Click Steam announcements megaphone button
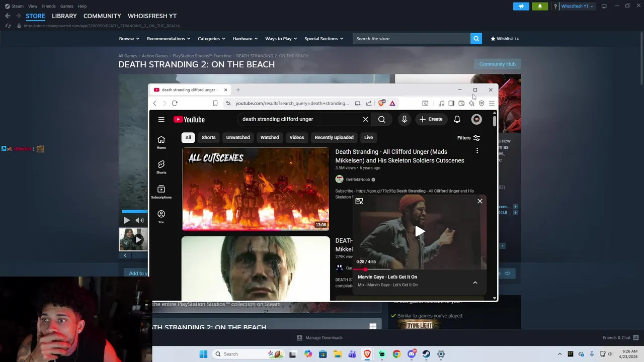644x362 pixels. (521, 6)
